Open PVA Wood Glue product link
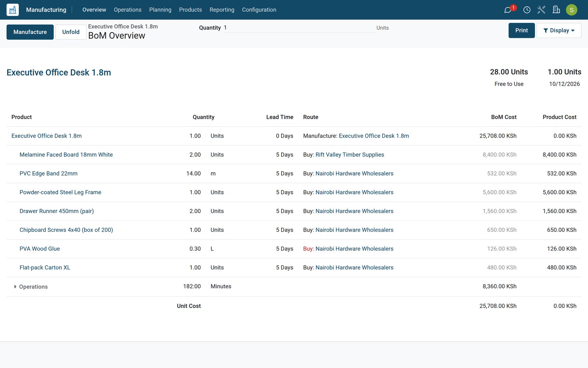The image size is (588, 368). pyautogui.click(x=40, y=248)
